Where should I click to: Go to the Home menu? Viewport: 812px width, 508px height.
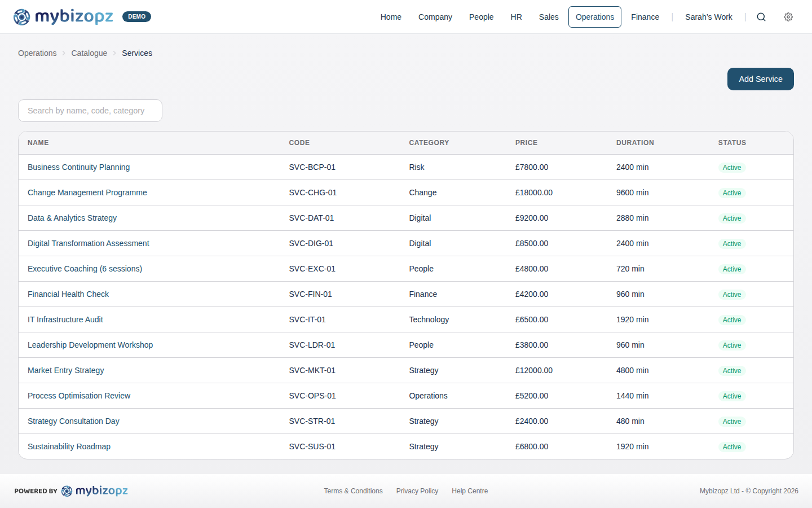click(x=391, y=17)
